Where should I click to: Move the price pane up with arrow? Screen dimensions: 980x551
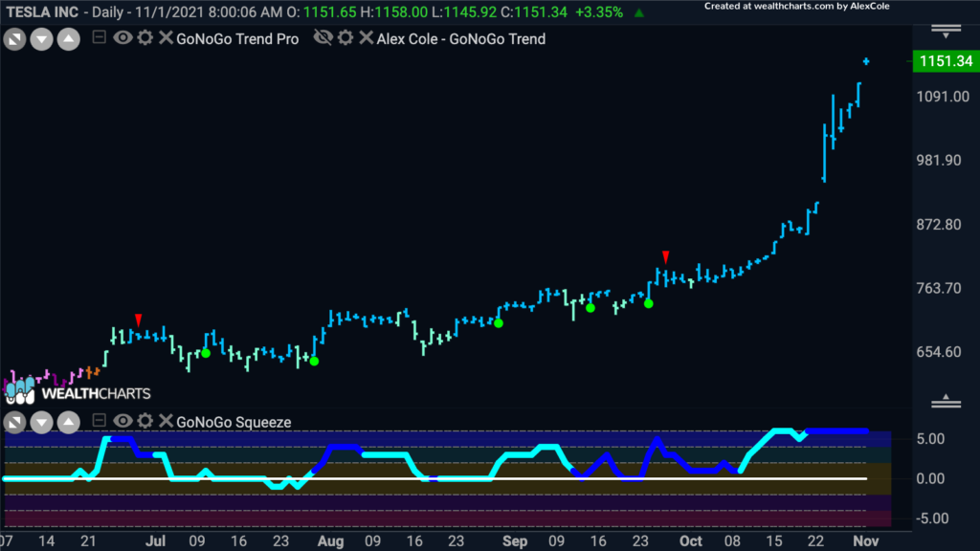pyautogui.click(x=68, y=39)
